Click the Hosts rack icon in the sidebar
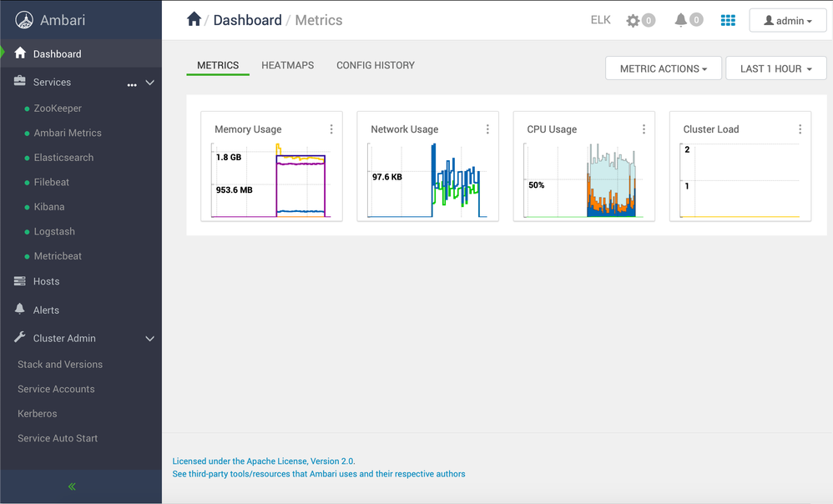This screenshot has height=504, width=833. click(x=21, y=281)
